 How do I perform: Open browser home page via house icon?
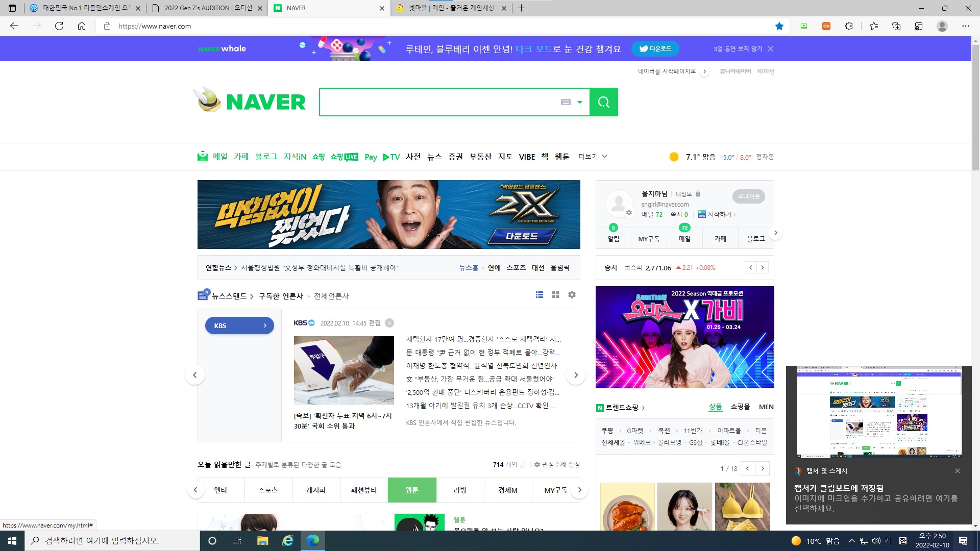pyautogui.click(x=82, y=26)
